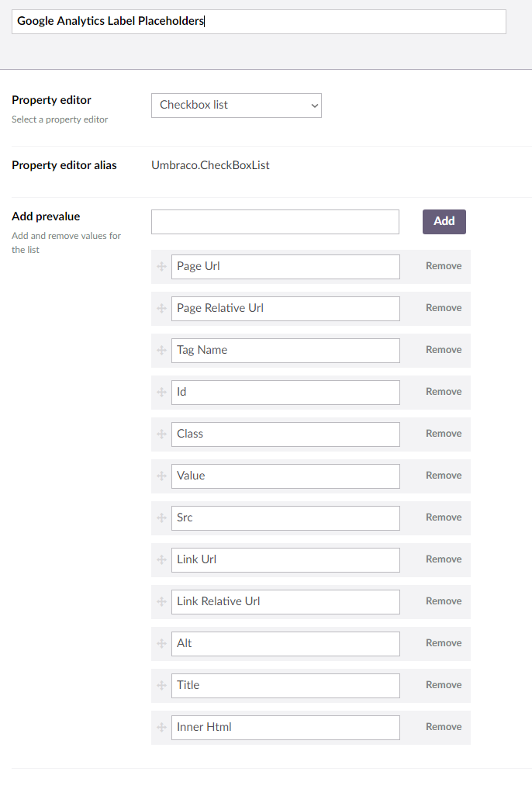Select the Id prevalue text box

(x=285, y=392)
